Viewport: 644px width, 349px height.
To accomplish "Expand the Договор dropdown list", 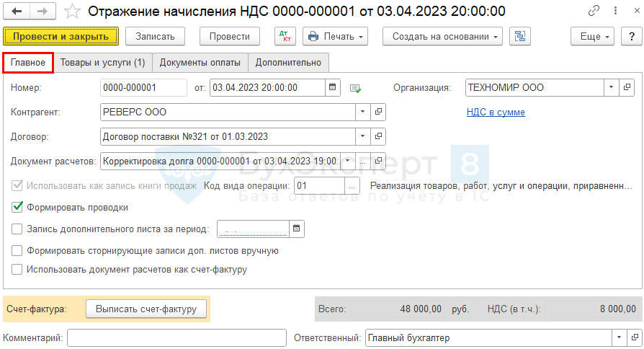I will (362, 136).
